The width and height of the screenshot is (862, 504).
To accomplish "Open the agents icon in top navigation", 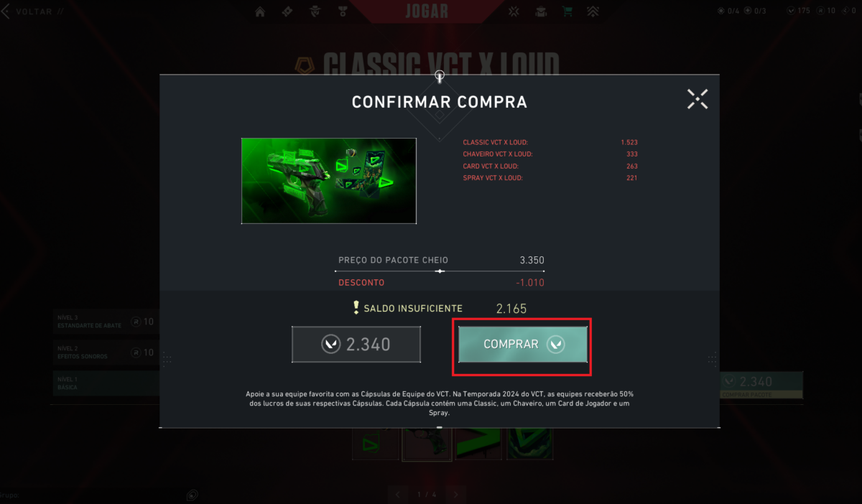I will [315, 11].
